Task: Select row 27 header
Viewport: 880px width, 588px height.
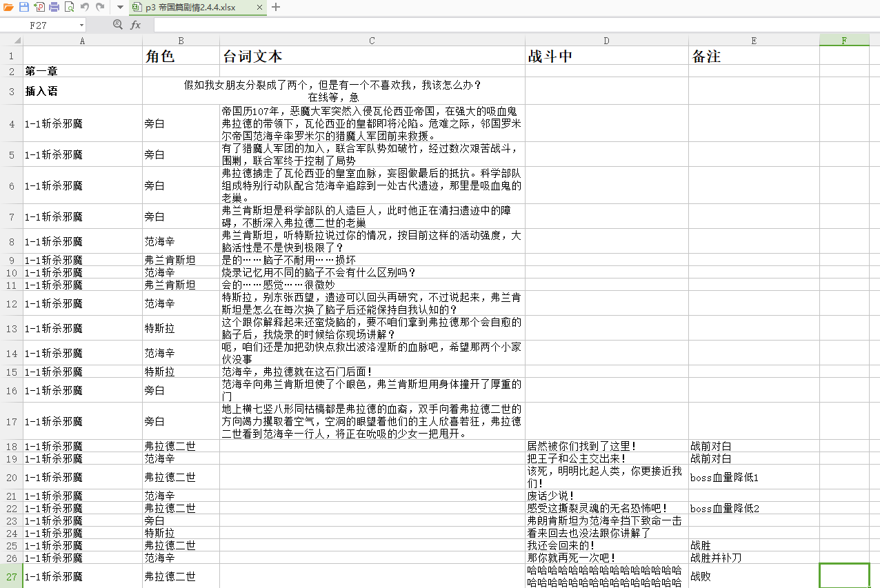Action: click(12, 576)
